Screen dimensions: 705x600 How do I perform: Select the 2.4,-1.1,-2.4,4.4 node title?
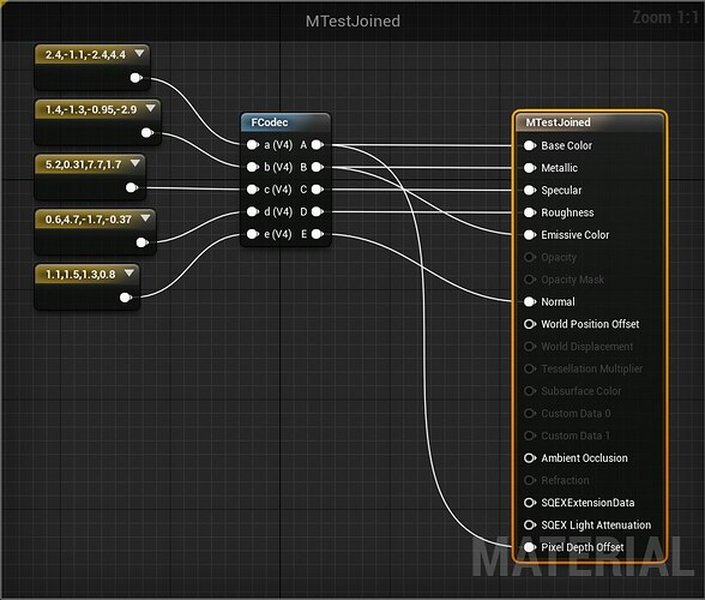point(85,55)
